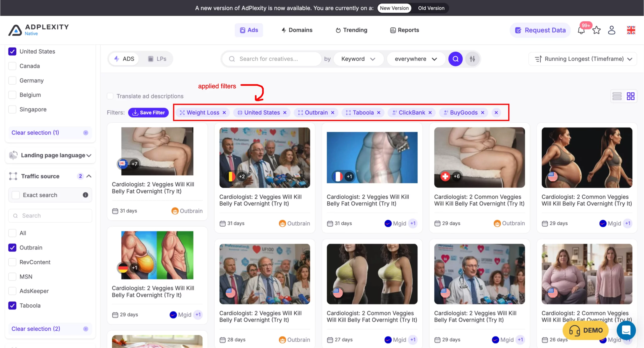Switch to grid view layout icon
644x348 pixels.
tap(631, 96)
